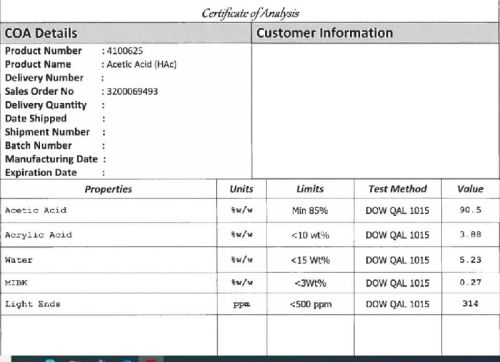Select the 'Product Number' label
Image resolution: width=500 pixels, height=362 pixels.
(43, 51)
